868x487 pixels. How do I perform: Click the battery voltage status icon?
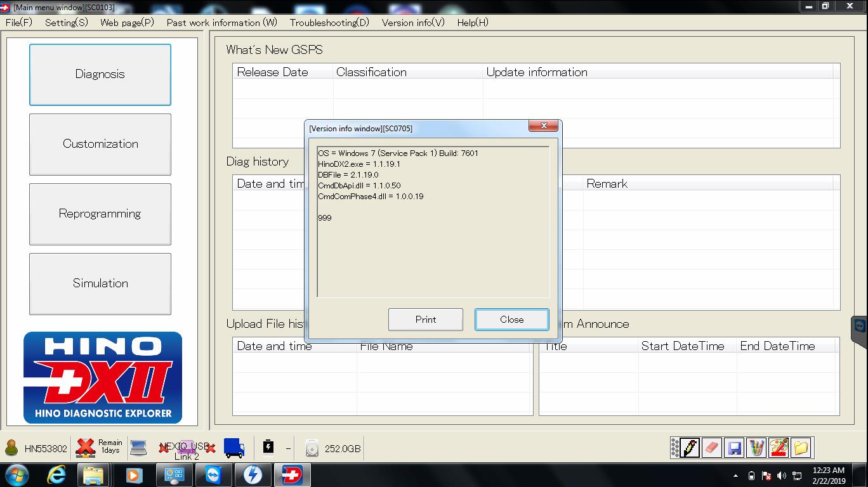click(268, 448)
